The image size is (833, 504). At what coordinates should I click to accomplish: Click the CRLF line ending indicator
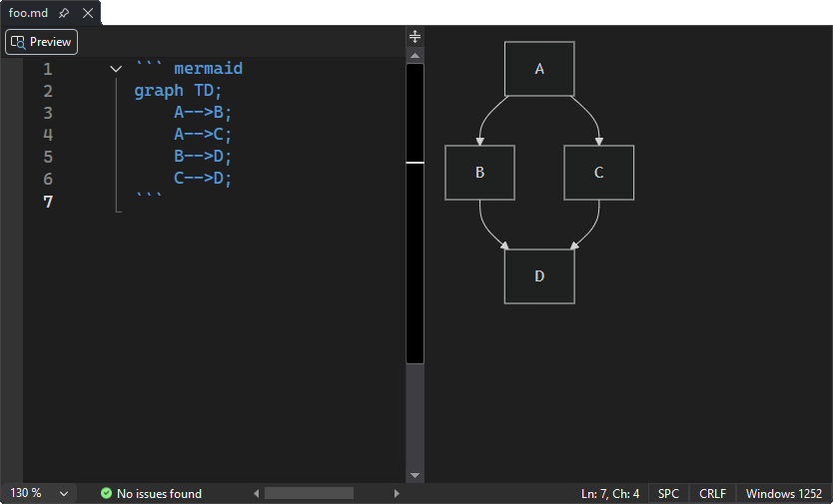712,493
